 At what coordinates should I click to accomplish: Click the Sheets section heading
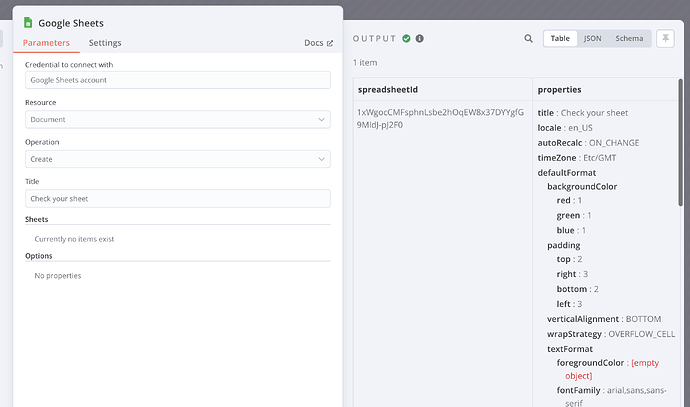[x=37, y=219]
